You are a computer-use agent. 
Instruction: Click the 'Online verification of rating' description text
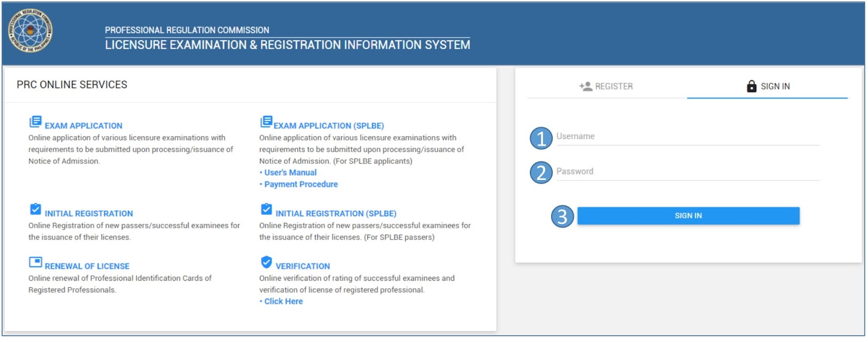point(357,285)
